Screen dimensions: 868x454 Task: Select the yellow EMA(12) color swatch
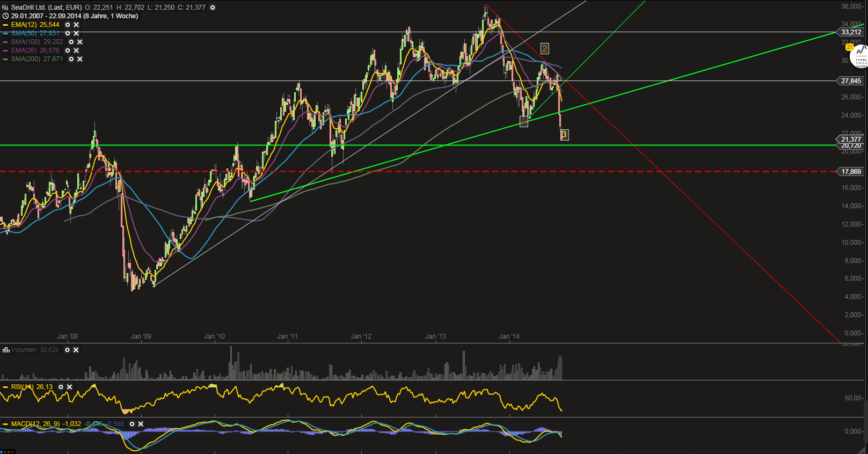tap(5, 25)
